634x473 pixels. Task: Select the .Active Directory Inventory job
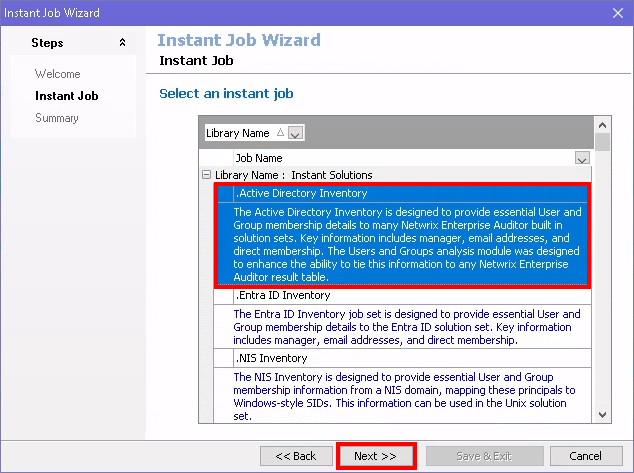point(301,193)
